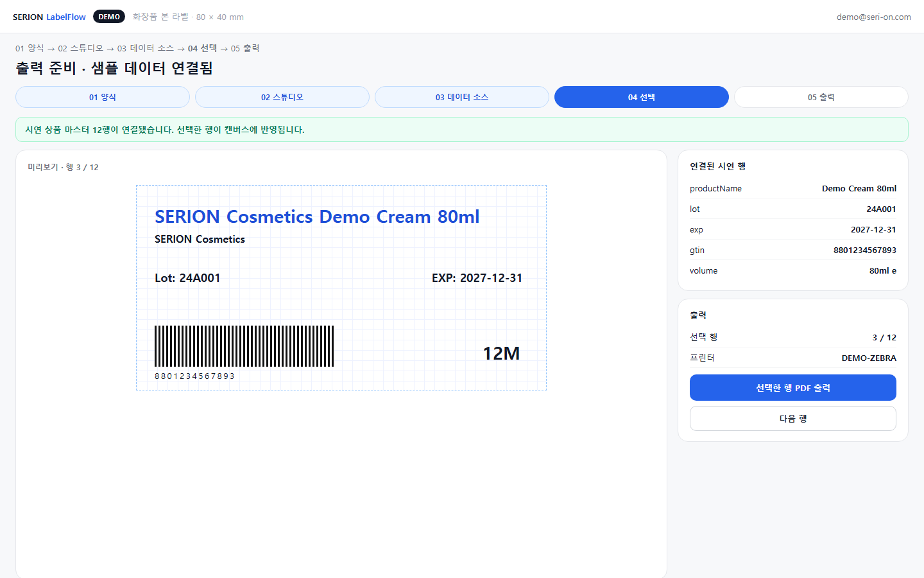The height and width of the screenshot is (578, 924).
Task: Click the DEMO badge in header
Action: coord(109,17)
